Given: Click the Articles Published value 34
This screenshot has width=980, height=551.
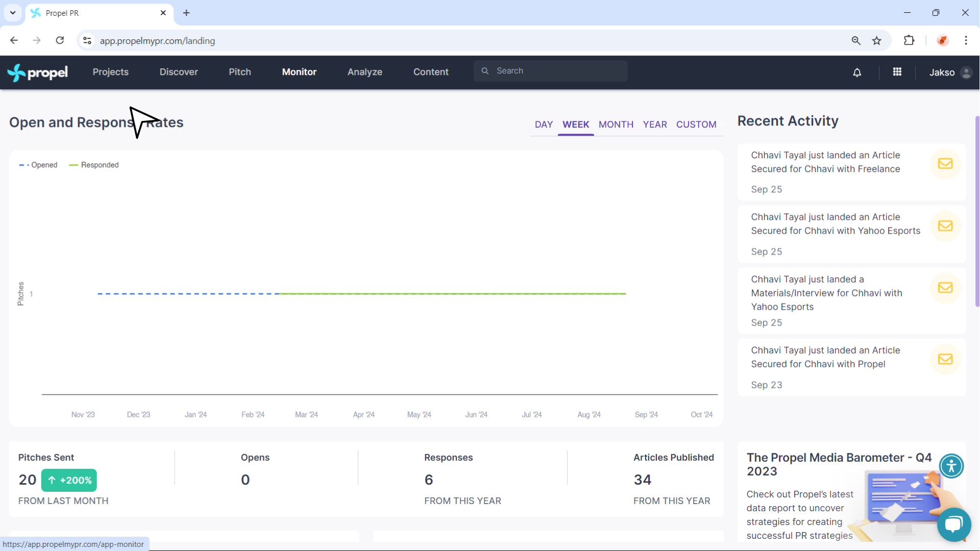Looking at the screenshot, I should (x=643, y=480).
